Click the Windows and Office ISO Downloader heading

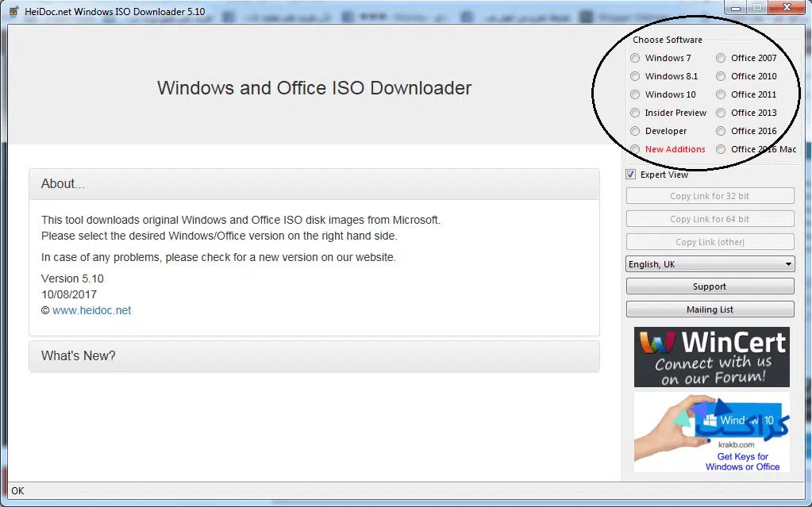coord(314,88)
